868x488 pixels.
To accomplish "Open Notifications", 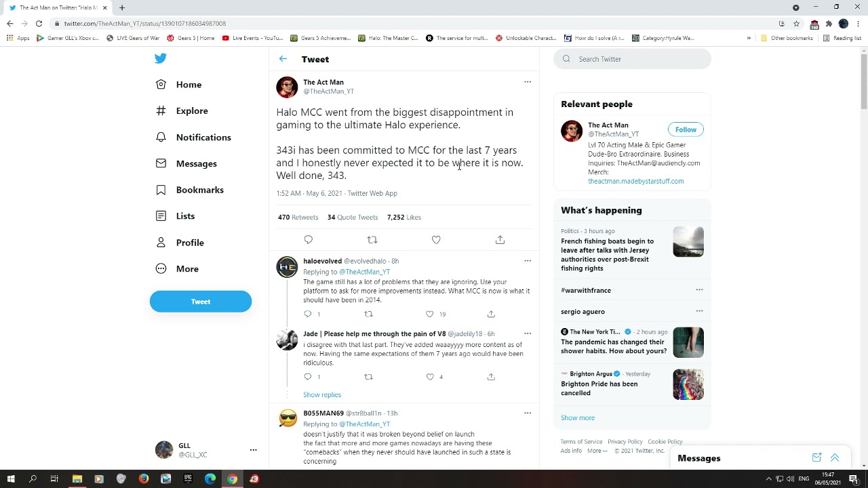I will (193, 138).
